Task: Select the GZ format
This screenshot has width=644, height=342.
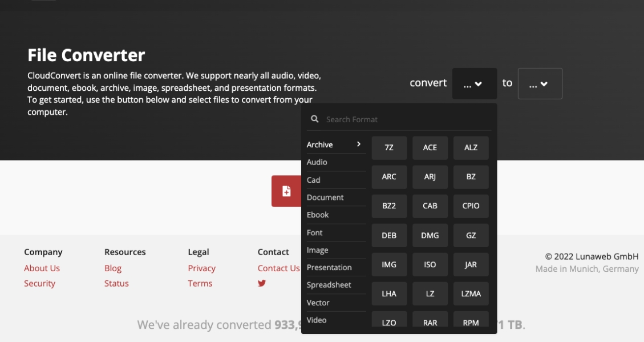Action: click(471, 235)
